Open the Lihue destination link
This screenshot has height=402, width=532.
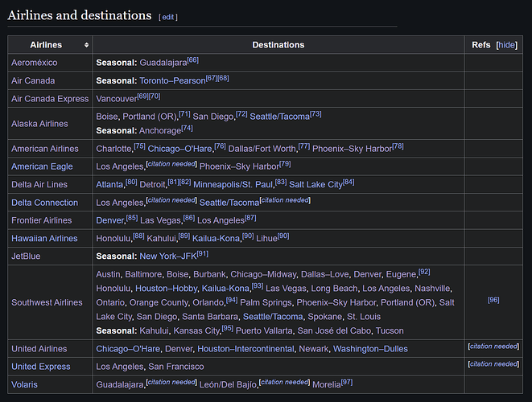(266, 238)
